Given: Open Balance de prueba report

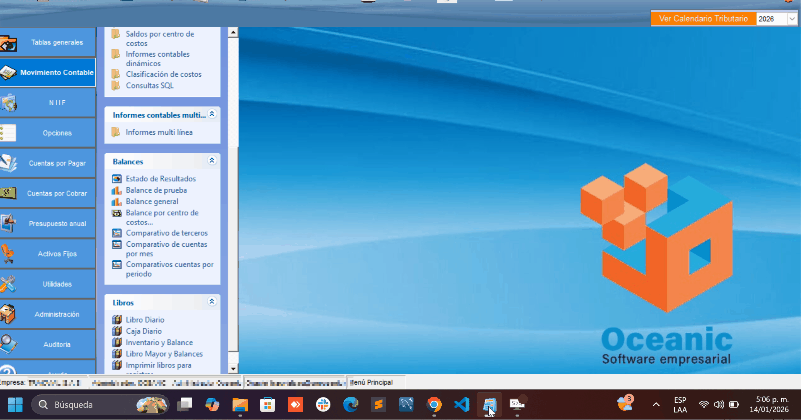Looking at the screenshot, I should click(x=156, y=190).
